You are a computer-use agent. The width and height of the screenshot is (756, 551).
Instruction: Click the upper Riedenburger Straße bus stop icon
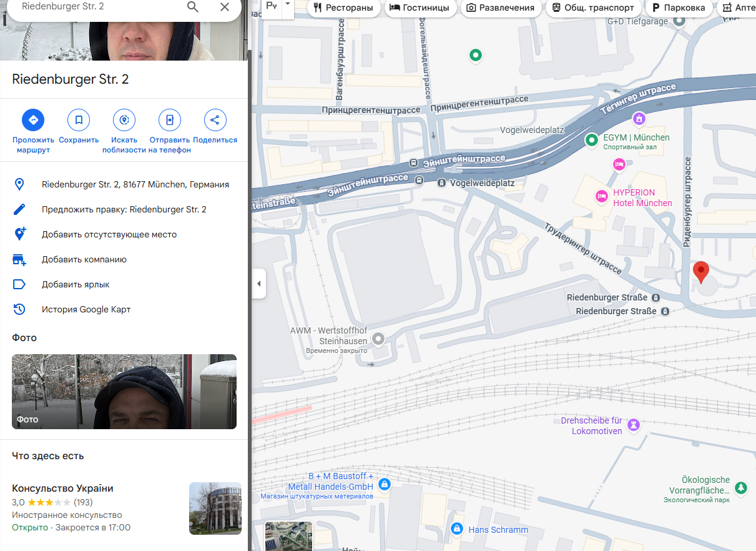click(x=655, y=298)
